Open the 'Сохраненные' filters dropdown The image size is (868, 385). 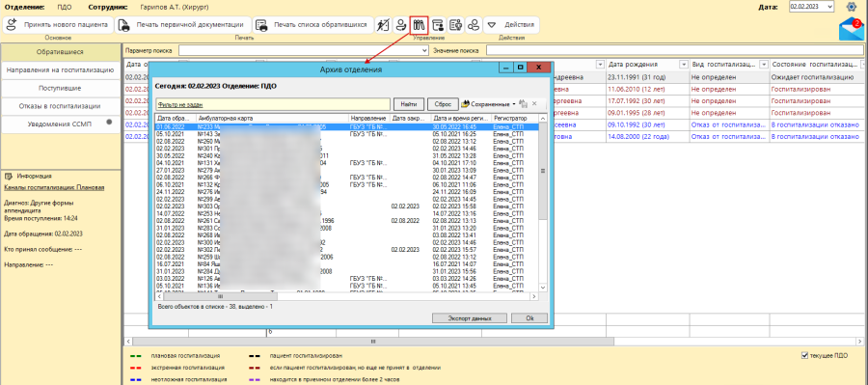(488, 104)
